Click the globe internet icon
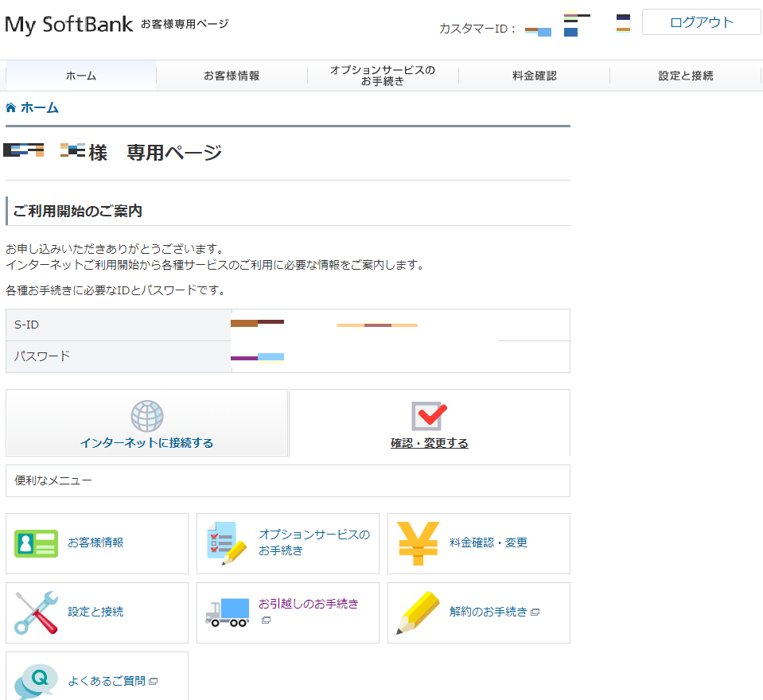This screenshot has width=763, height=700. click(x=147, y=416)
